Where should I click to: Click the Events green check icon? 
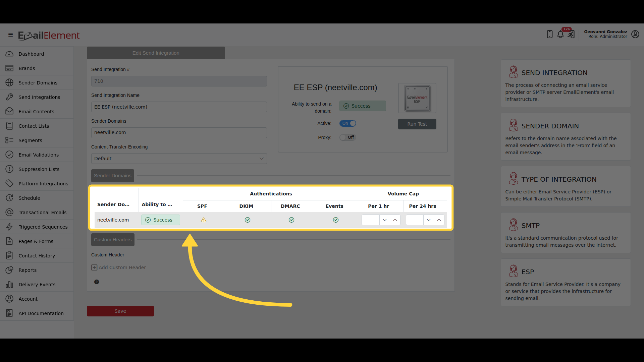click(336, 220)
